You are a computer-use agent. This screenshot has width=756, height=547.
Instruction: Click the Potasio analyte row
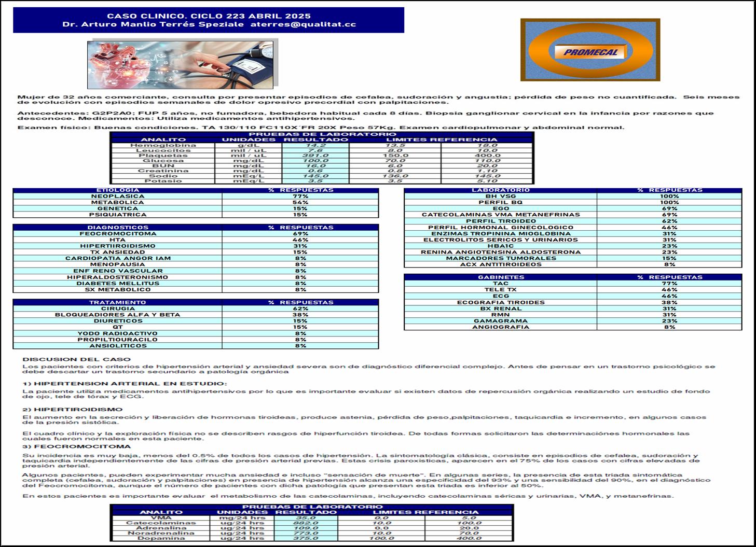click(x=322, y=181)
